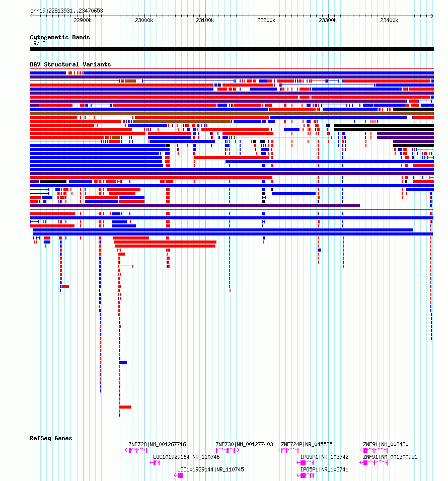448x481 pixels.
Task: Click the IPO5P1 NR_103742 gene glyph
Action: (x=306, y=462)
